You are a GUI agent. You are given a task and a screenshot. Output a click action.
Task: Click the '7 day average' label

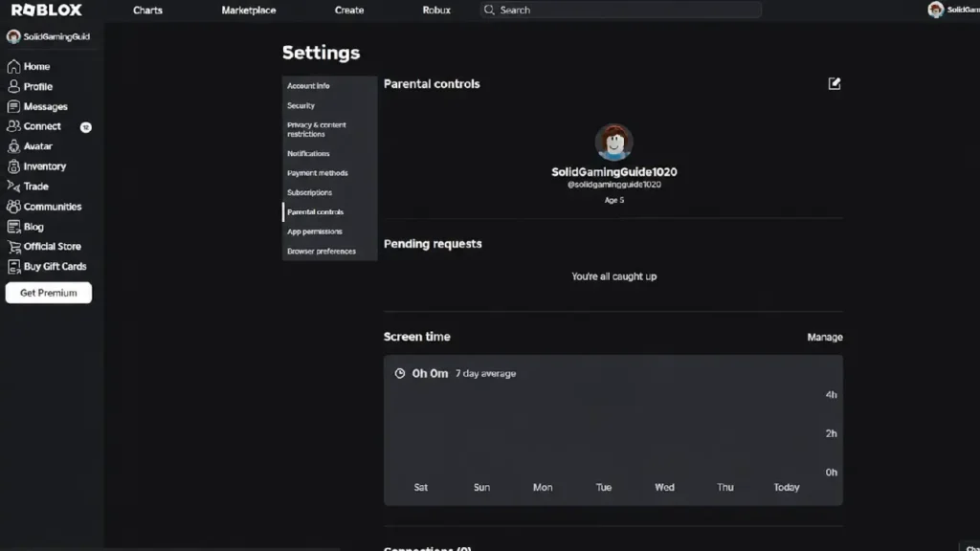point(485,374)
